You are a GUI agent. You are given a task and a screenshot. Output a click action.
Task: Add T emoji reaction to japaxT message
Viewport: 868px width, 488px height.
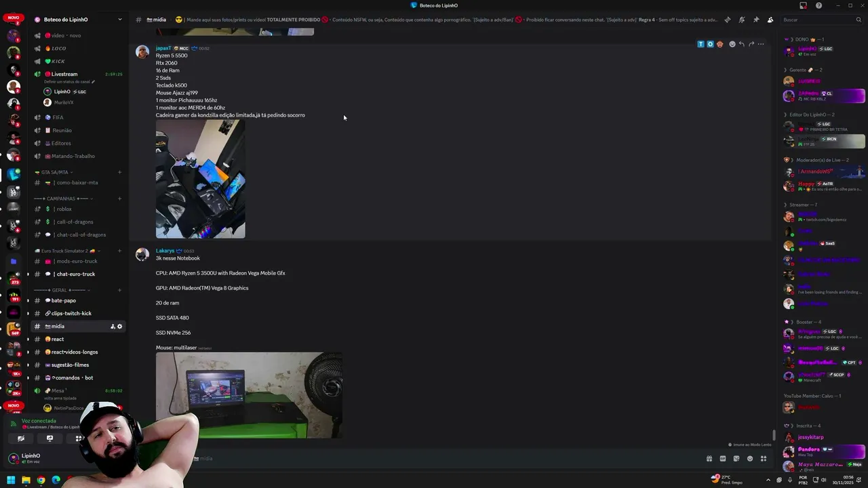click(x=701, y=44)
